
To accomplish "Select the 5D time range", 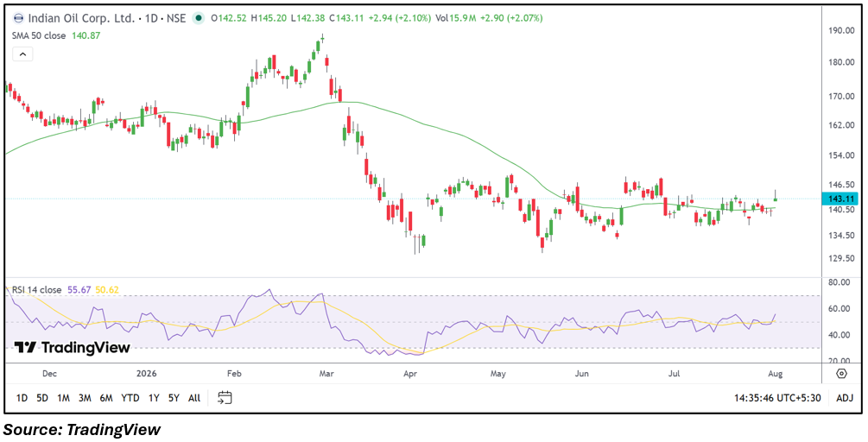I will click(x=42, y=398).
